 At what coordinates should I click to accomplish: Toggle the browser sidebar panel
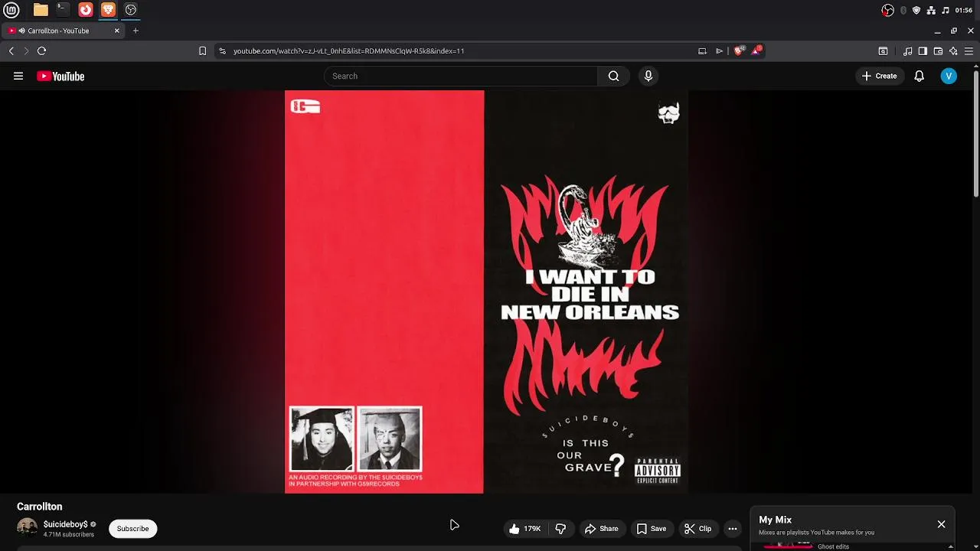pyautogui.click(x=923, y=51)
